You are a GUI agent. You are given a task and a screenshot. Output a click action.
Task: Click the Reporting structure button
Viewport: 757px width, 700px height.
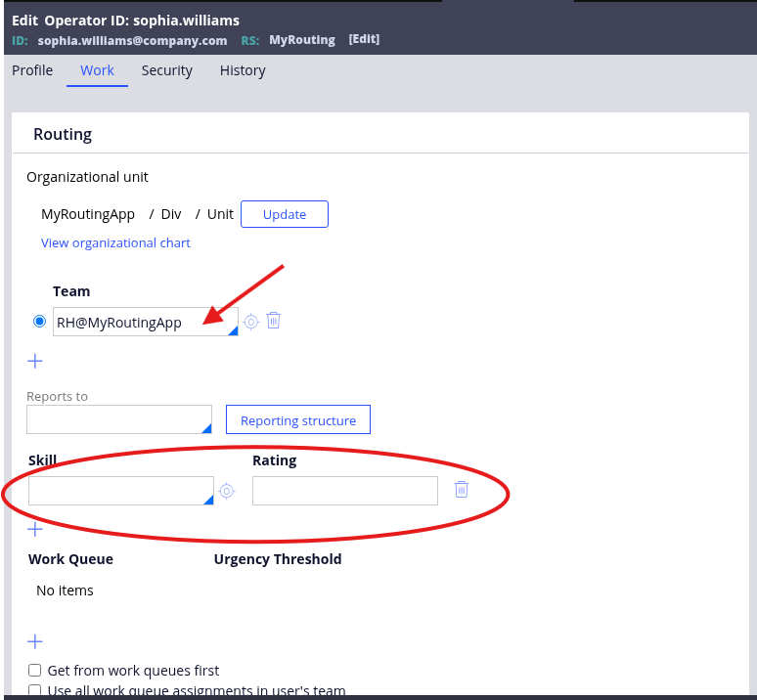297,420
